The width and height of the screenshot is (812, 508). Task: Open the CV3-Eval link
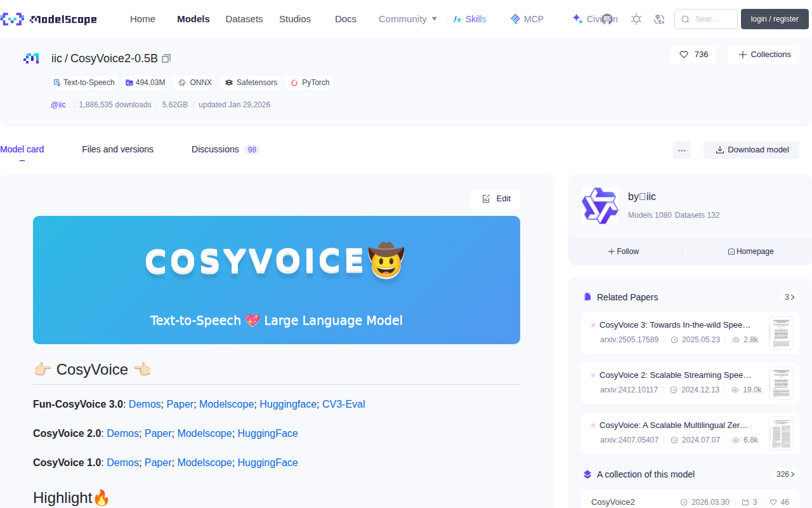click(344, 404)
